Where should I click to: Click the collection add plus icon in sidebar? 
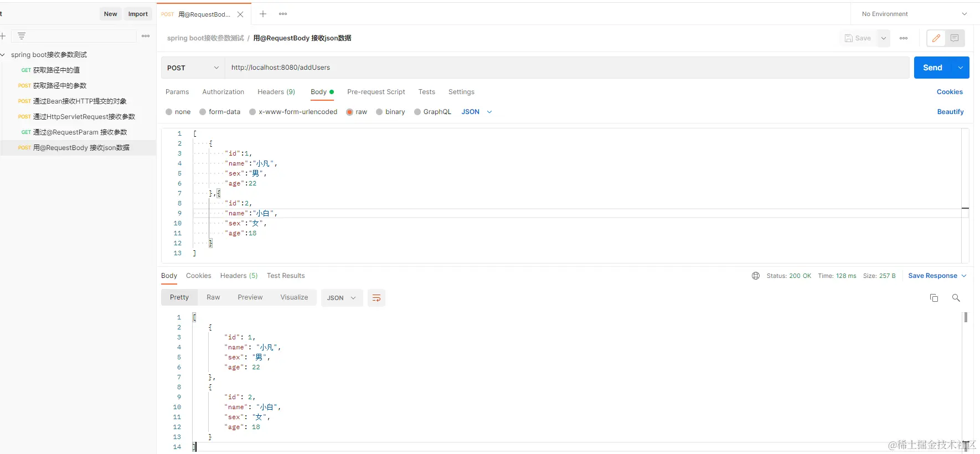coord(3,36)
